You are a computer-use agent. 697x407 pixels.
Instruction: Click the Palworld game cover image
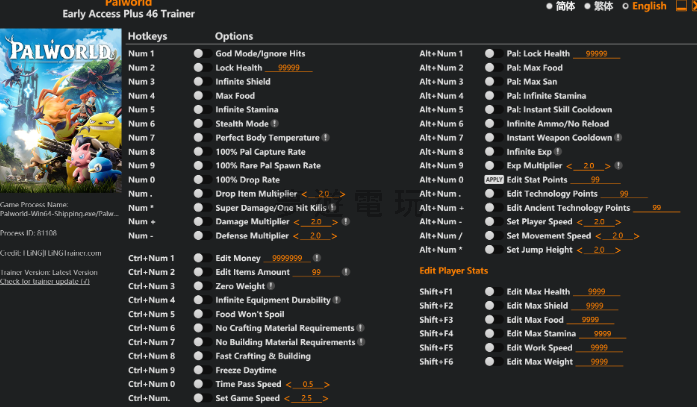tap(61, 111)
